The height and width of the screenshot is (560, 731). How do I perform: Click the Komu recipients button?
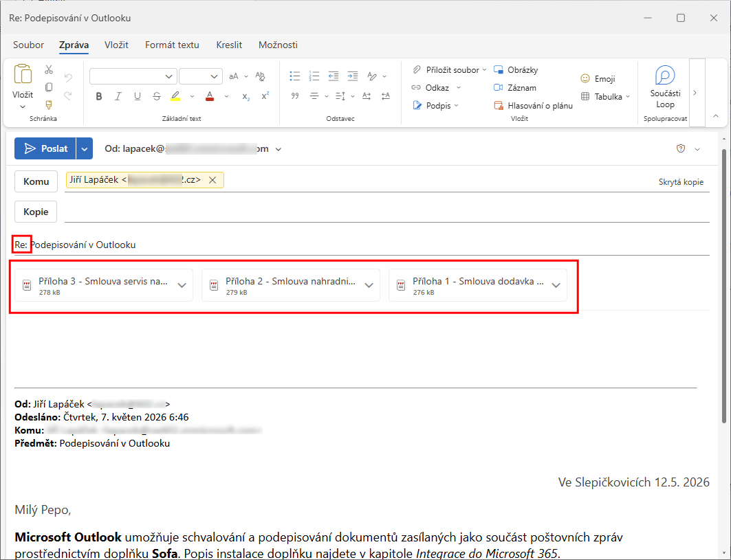pos(36,181)
